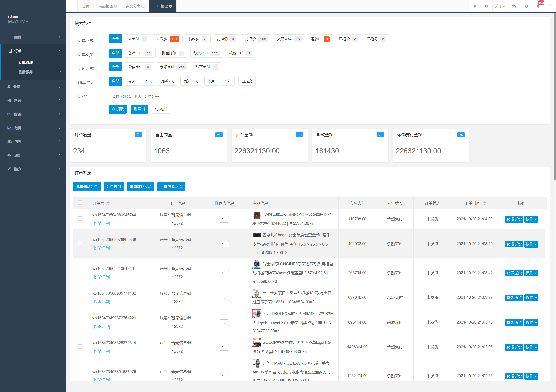Filter by 余额支付 244 payment method
Viewport: 556px width, 392px height.
(x=173, y=67)
